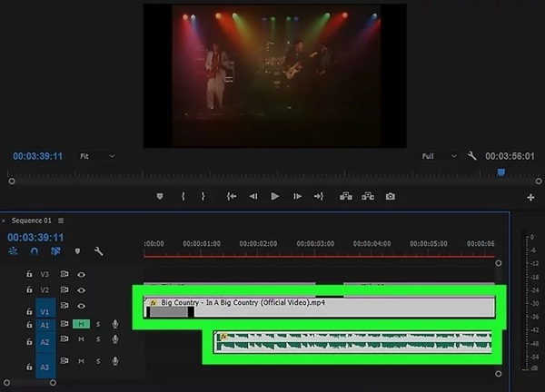Toggle Snap magnet in timeline
Screen dimensions: 545x392
click(x=35, y=251)
